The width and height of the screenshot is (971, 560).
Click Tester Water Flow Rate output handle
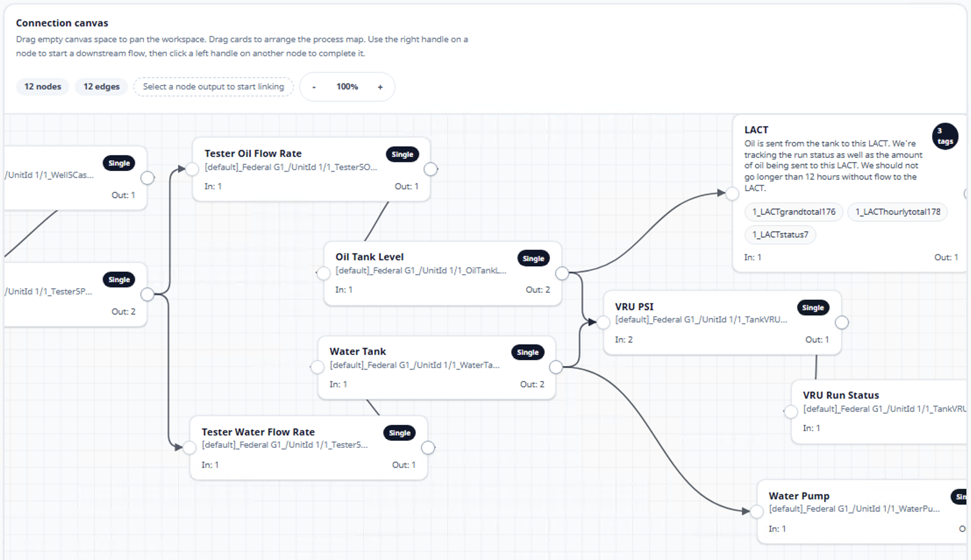(x=428, y=448)
